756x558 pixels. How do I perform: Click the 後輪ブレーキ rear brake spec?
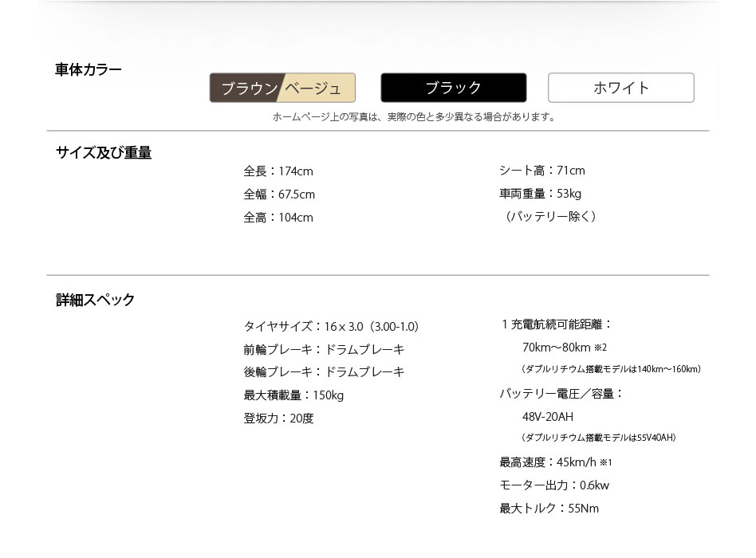pos(324,372)
